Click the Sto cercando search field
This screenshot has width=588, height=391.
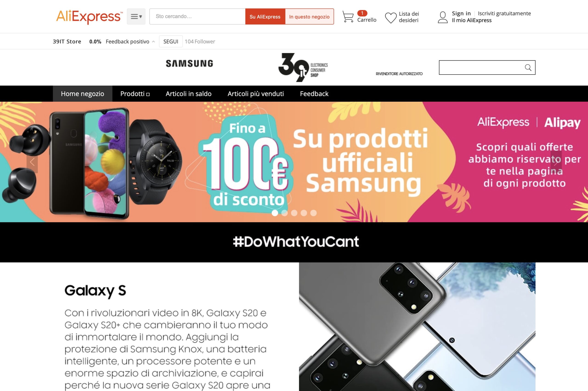(x=197, y=17)
